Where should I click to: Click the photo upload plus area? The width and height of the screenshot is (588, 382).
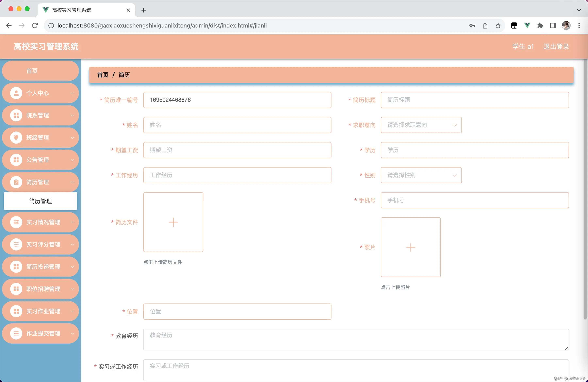[411, 247]
